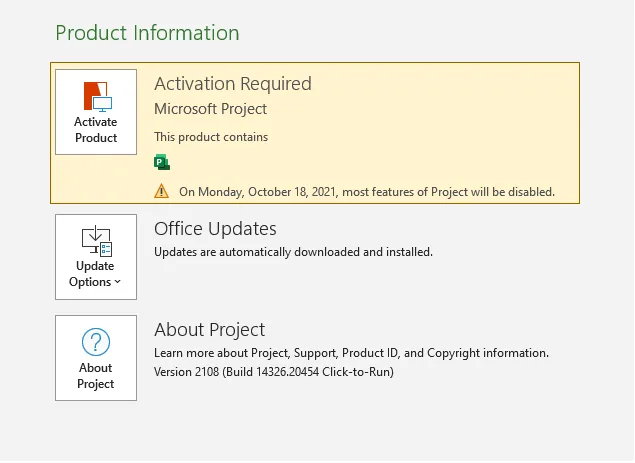Viewport: 635px width, 463px height.
Task: Click the Version 2108 build text
Action: click(x=273, y=372)
